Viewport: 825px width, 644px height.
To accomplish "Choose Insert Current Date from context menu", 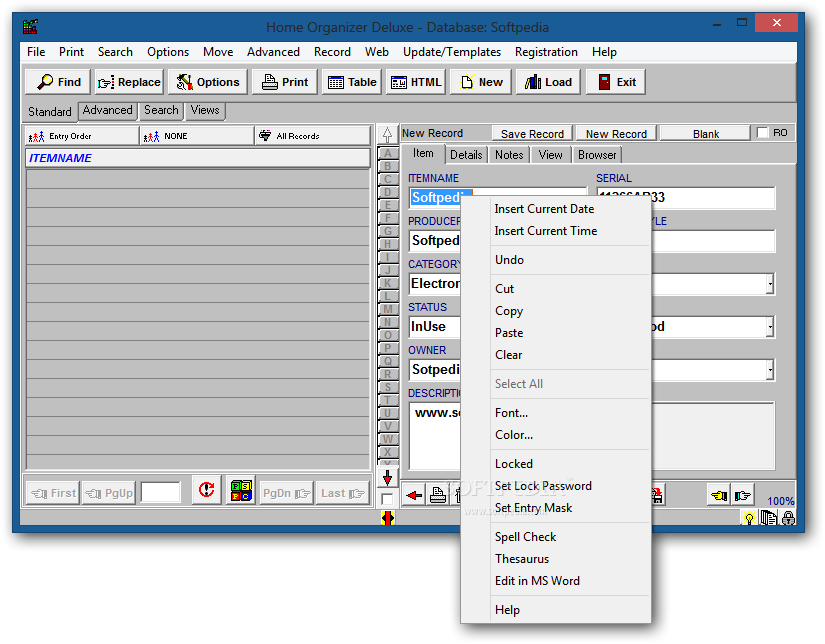I will (544, 209).
